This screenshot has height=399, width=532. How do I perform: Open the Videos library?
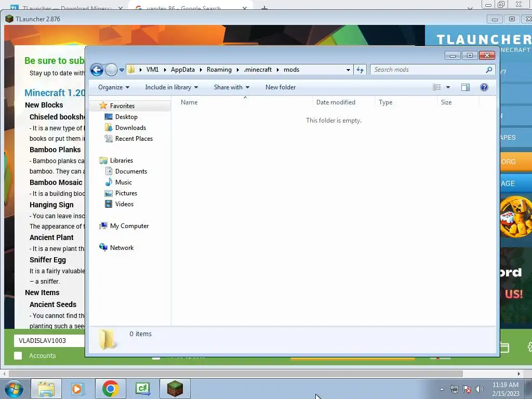[x=124, y=204]
